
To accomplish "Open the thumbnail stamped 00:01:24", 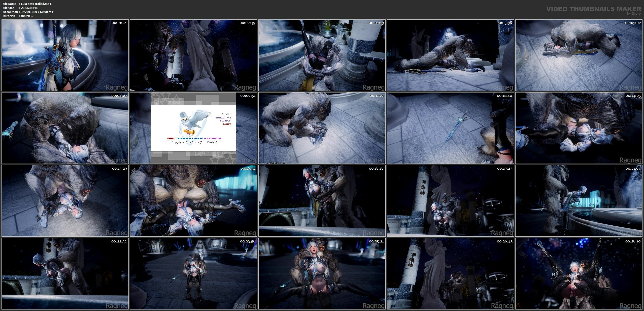I will pos(65,55).
